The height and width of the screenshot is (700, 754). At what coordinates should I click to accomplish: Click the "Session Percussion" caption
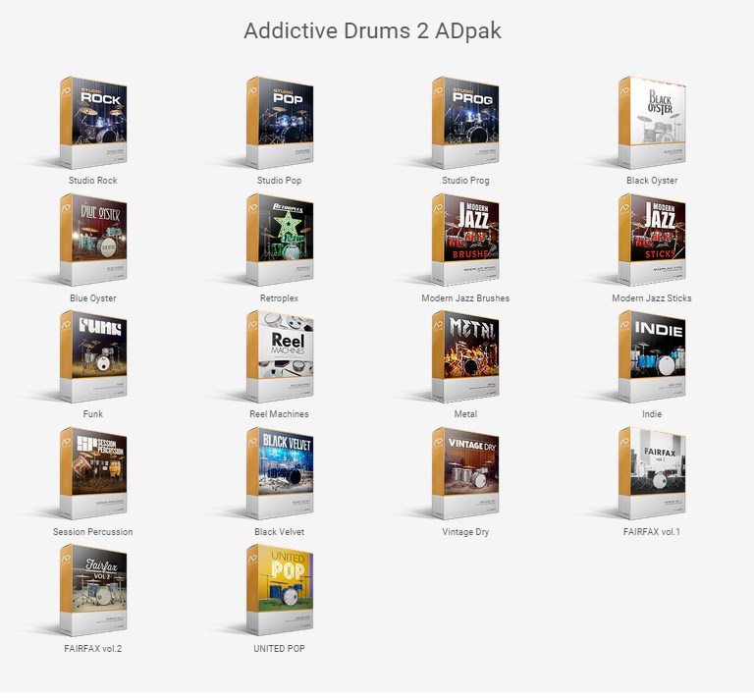93,532
